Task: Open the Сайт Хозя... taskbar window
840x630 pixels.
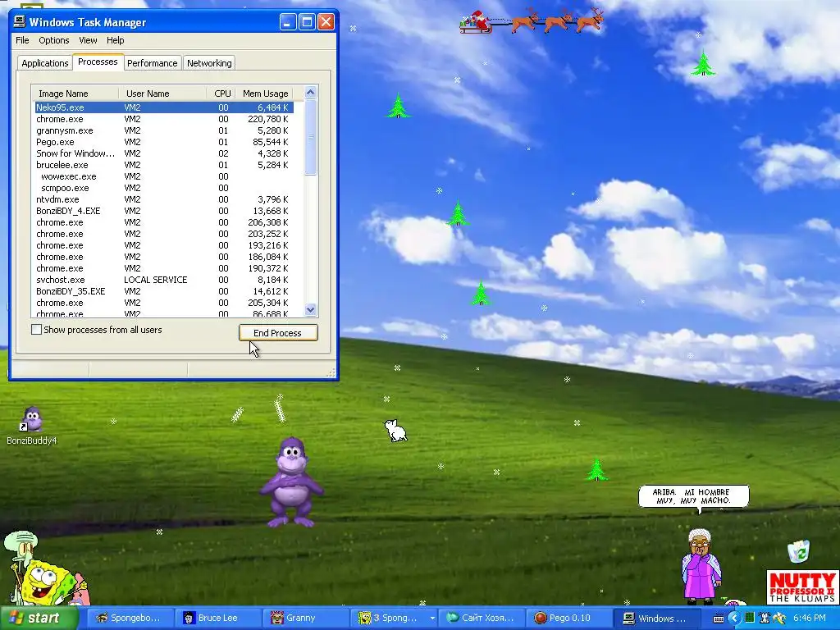Action: (482, 619)
